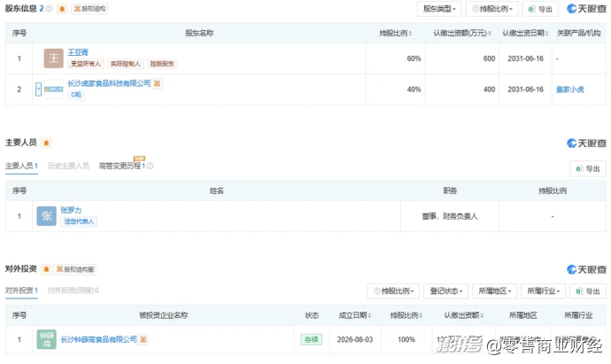Open the 所属地区 filter dropdown
This screenshot has height=364, width=611.
[494, 291]
